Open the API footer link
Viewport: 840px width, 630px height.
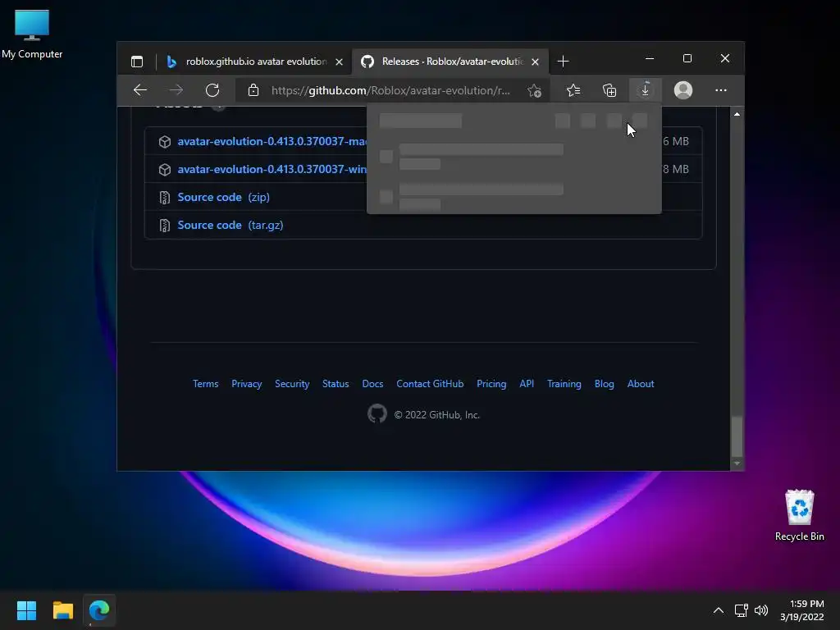[x=527, y=384]
